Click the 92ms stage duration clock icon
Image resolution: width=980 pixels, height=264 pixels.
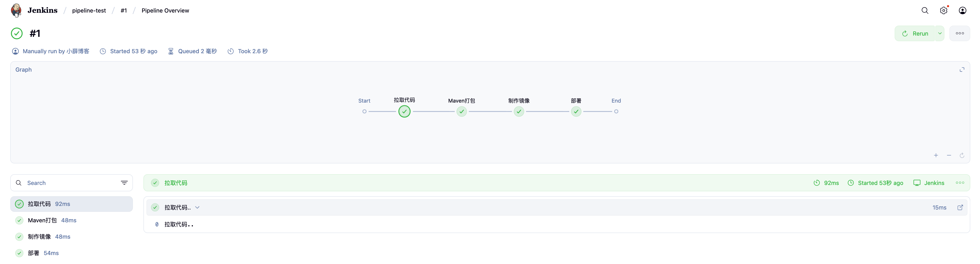coord(816,183)
